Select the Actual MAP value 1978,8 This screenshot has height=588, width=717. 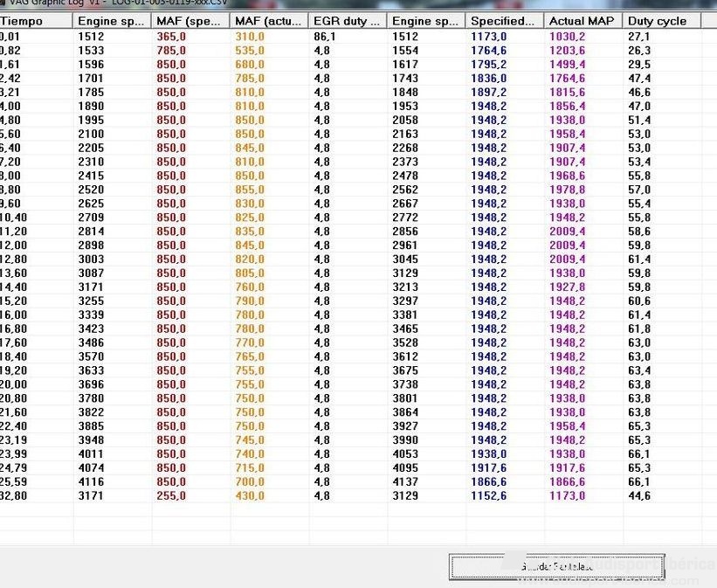567,190
